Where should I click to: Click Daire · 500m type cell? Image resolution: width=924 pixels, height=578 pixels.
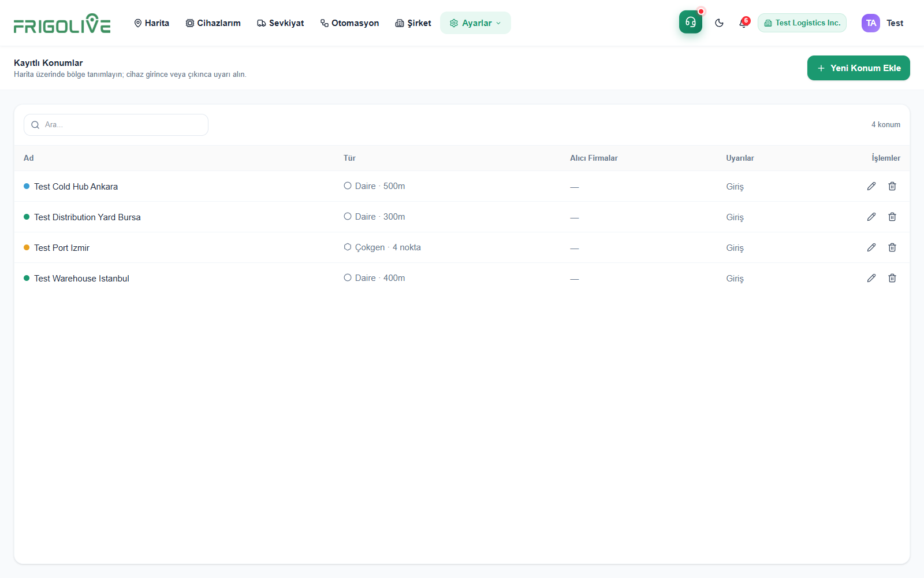point(374,186)
